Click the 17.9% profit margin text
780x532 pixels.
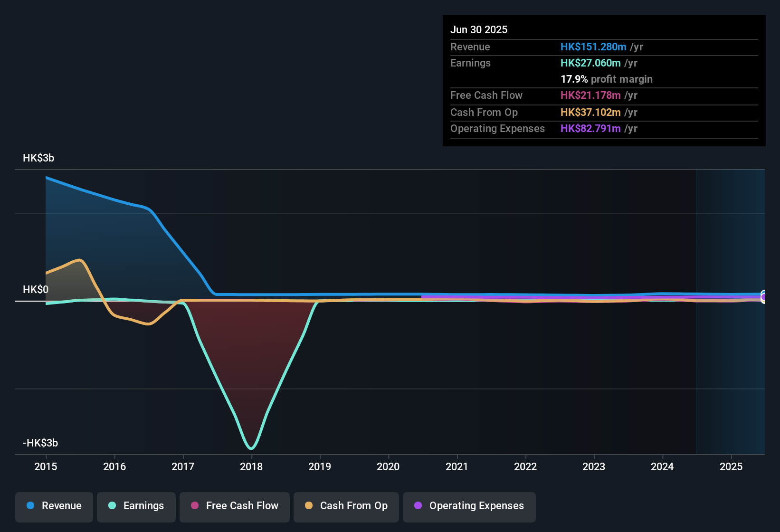click(607, 79)
